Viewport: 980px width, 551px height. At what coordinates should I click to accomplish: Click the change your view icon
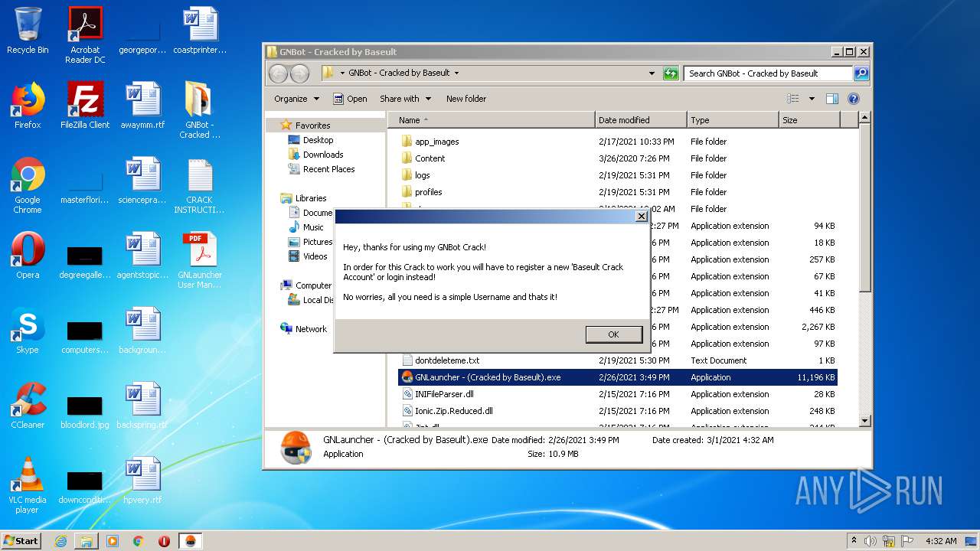(793, 99)
